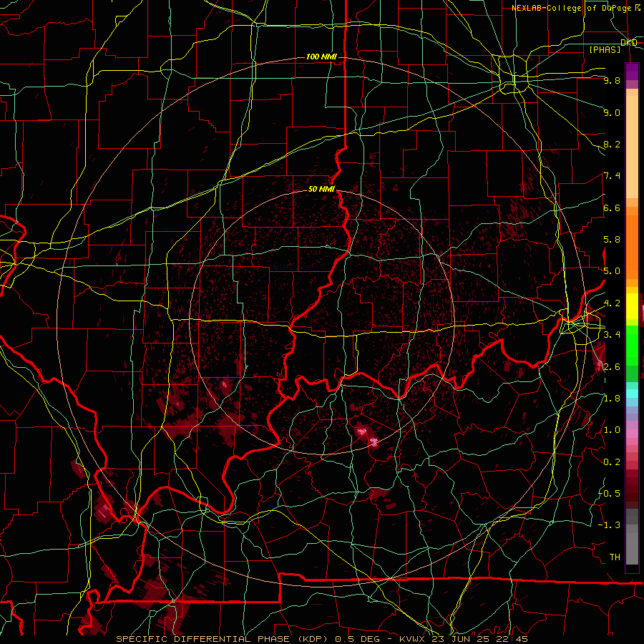Click the 6.6 value on the color scale
This screenshot has height=644, width=644.
coord(612,208)
